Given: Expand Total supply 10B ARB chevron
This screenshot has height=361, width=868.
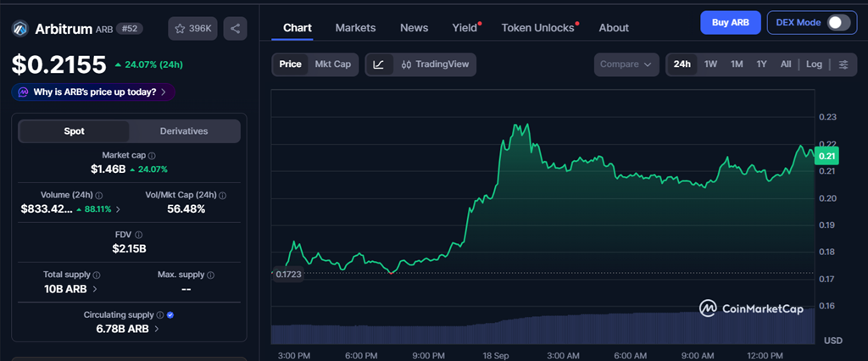Looking at the screenshot, I should click(x=95, y=289).
